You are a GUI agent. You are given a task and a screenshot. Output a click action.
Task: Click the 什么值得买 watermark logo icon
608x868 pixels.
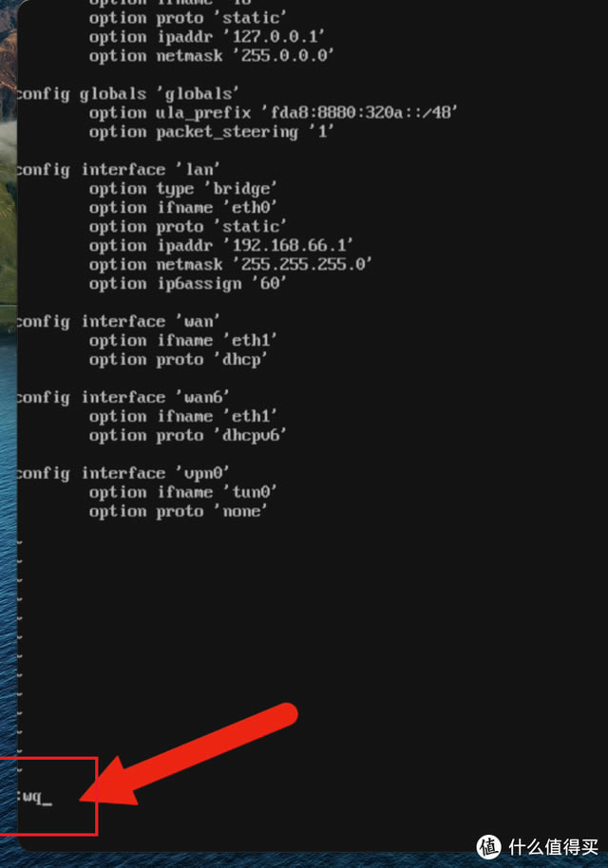click(x=489, y=847)
